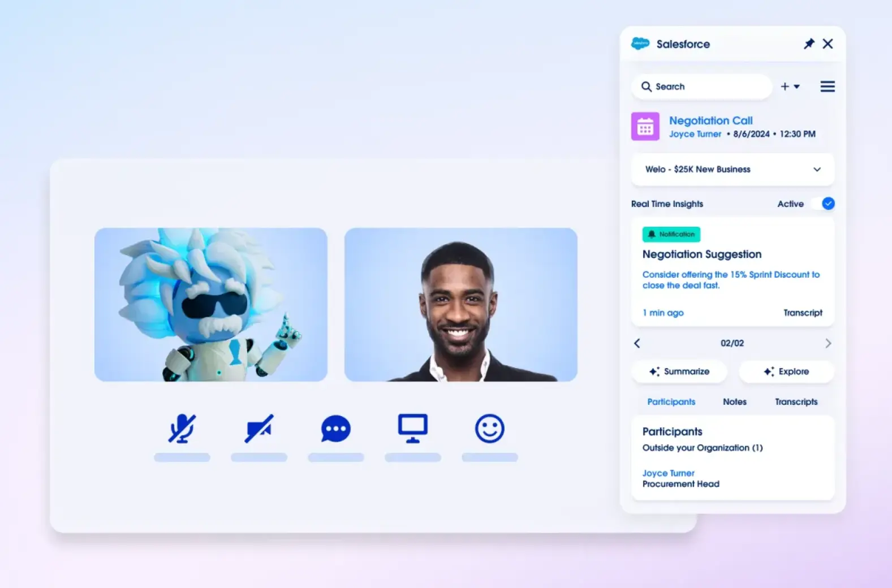Click the green Notification badge

point(671,234)
